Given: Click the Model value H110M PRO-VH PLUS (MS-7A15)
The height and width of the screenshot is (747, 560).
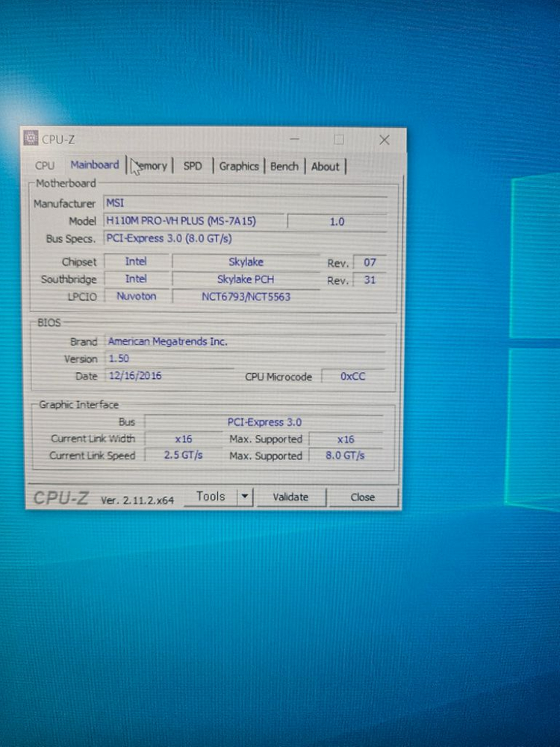Looking at the screenshot, I should point(194,220).
